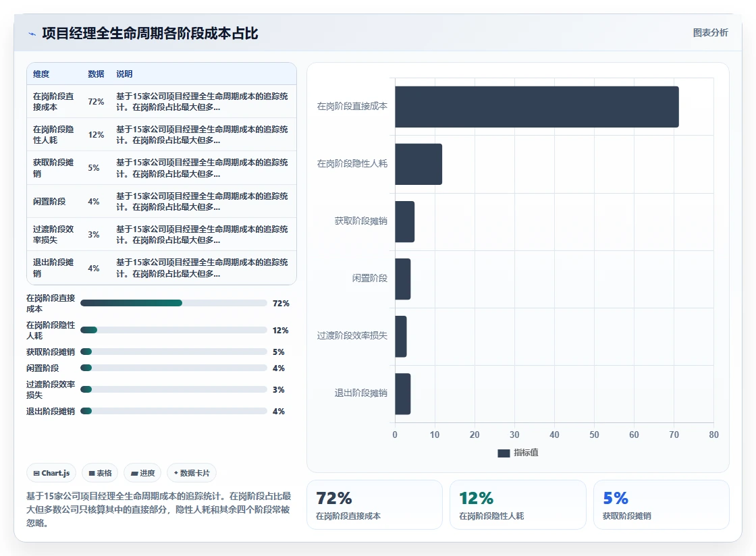Select the 在岗阶段隐性人耗 table row cell
This screenshot has width=756, height=556.
54,135
